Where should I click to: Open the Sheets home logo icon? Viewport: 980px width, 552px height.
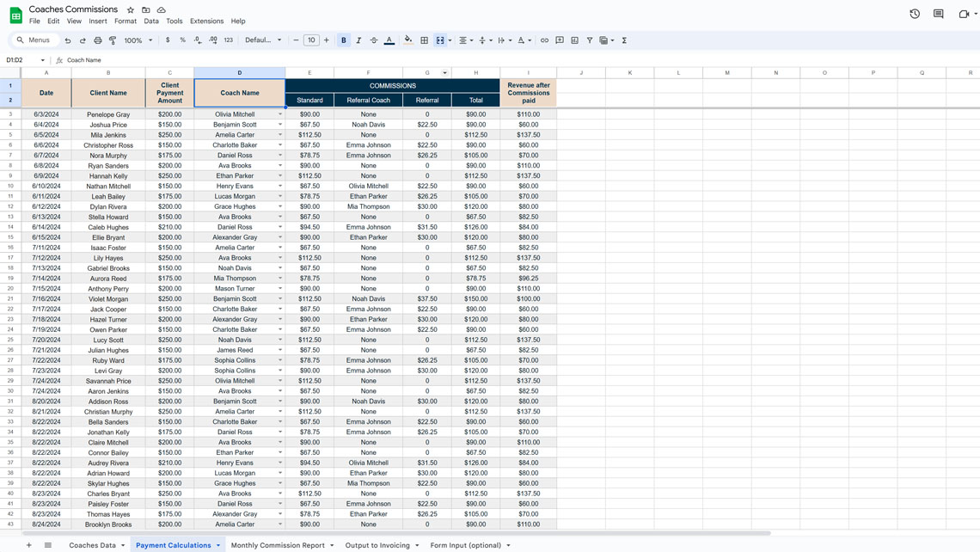tap(15, 15)
